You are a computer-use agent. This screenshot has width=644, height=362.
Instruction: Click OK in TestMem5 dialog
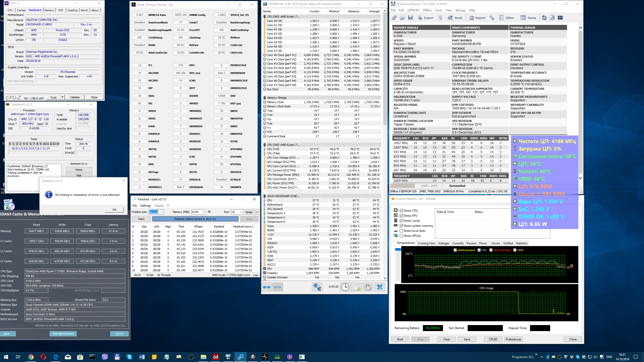coord(114,210)
